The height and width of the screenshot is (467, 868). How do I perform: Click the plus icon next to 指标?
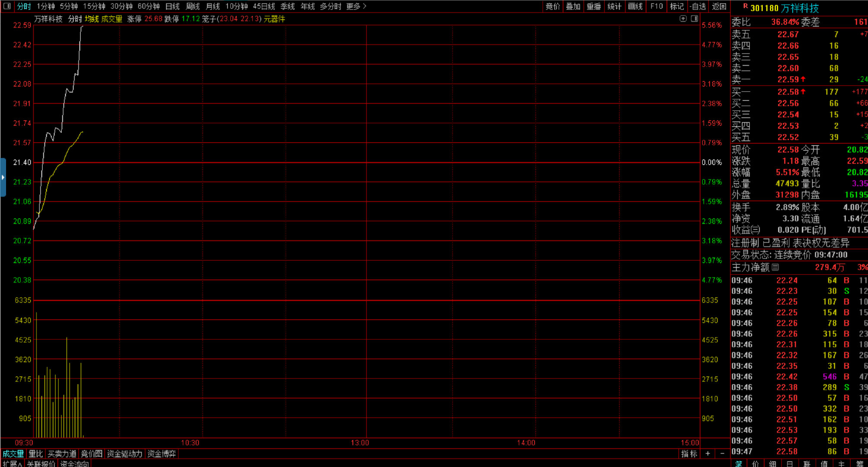coord(708,454)
